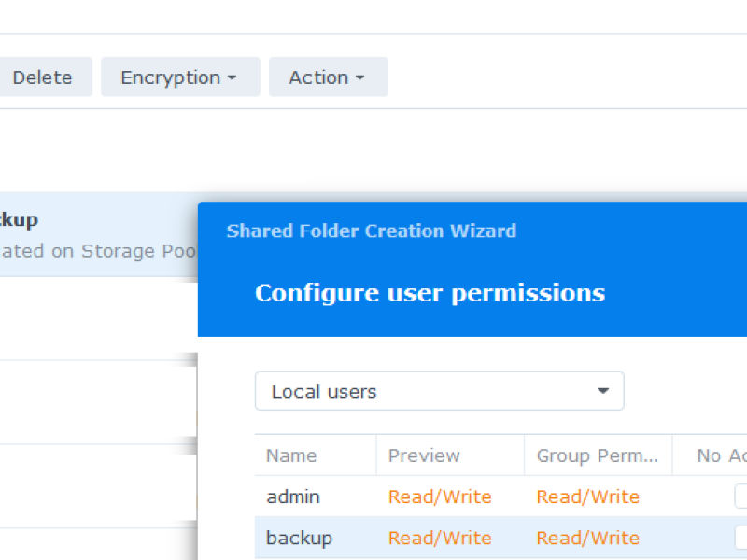Click admin's Group Permission Read/Write value
The width and height of the screenshot is (747, 560).
pyautogui.click(x=588, y=497)
